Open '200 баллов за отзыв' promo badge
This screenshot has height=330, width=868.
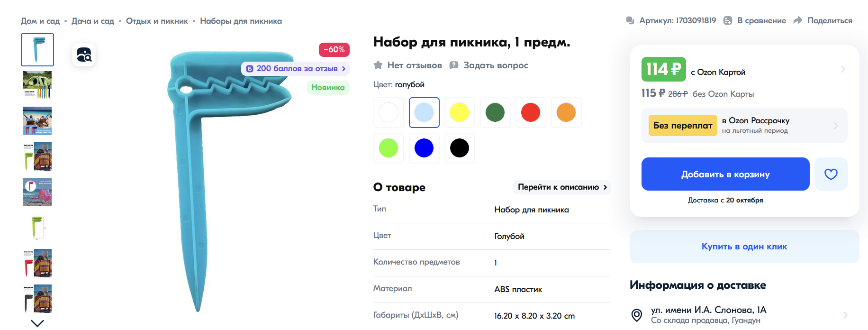click(x=296, y=69)
